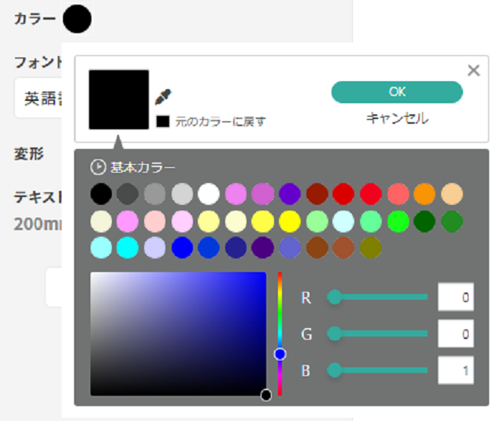Viewport: 504px width, 421px height.
Task: Select the yellow basic color swatch
Action: click(x=290, y=221)
